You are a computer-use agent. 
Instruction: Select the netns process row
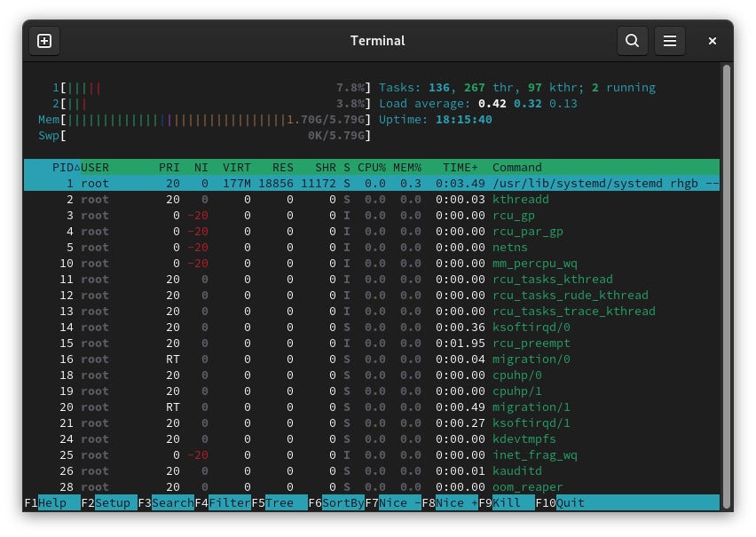(372, 247)
